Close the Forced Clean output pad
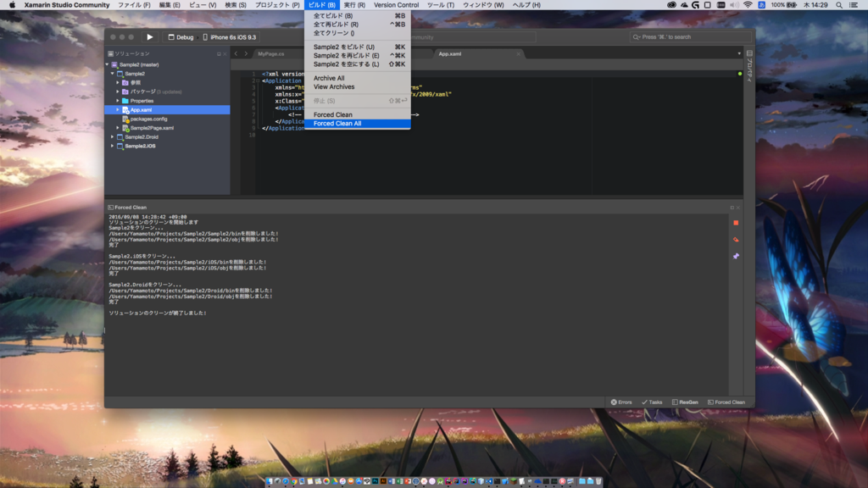868x488 pixels. [x=738, y=208]
